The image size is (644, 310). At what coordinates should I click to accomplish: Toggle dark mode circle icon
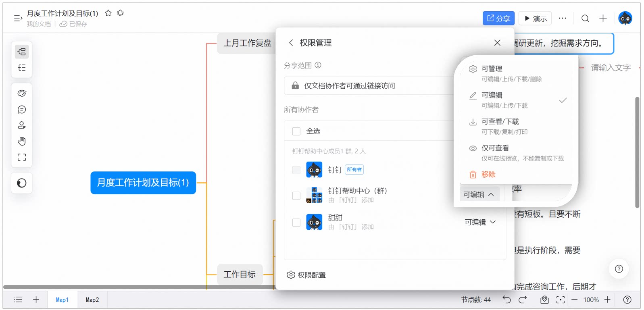(22, 183)
